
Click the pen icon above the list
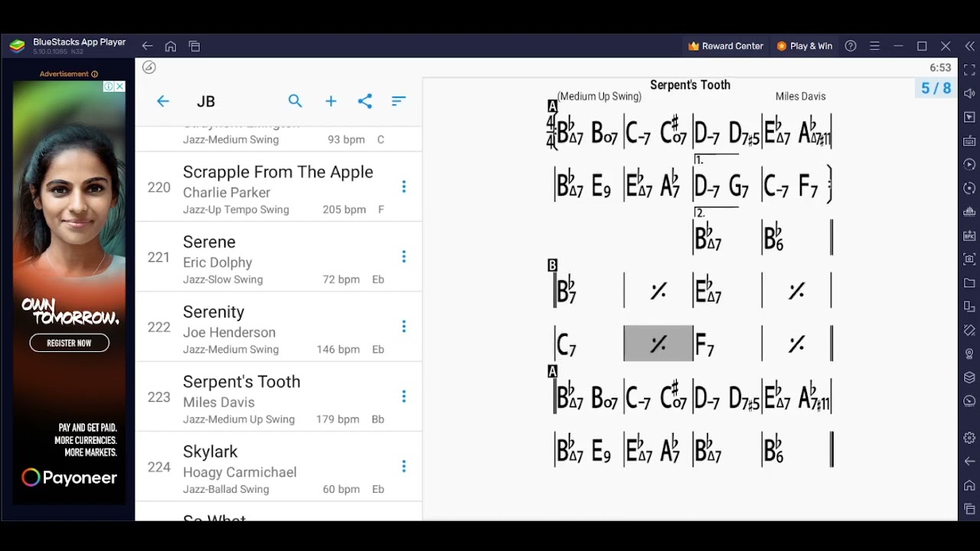(x=149, y=67)
